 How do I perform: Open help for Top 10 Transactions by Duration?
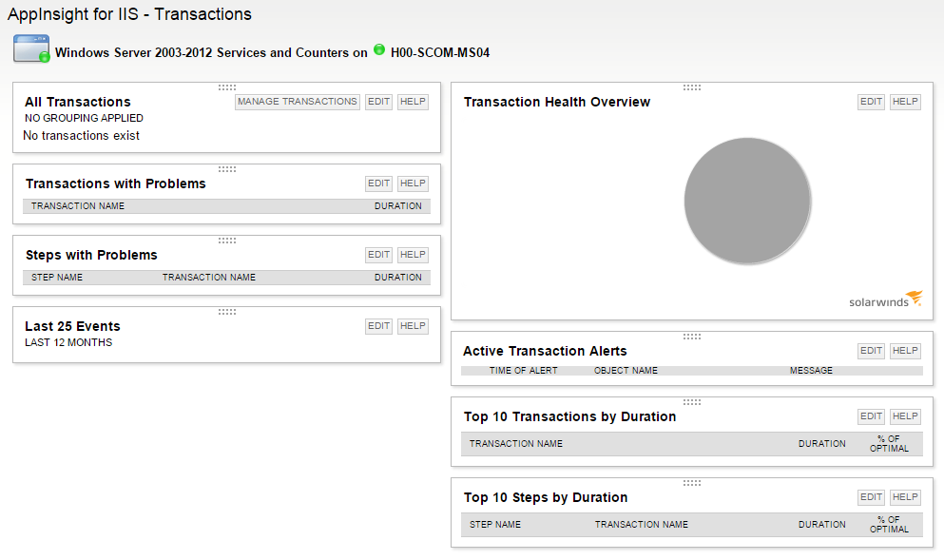pos(905,416)
